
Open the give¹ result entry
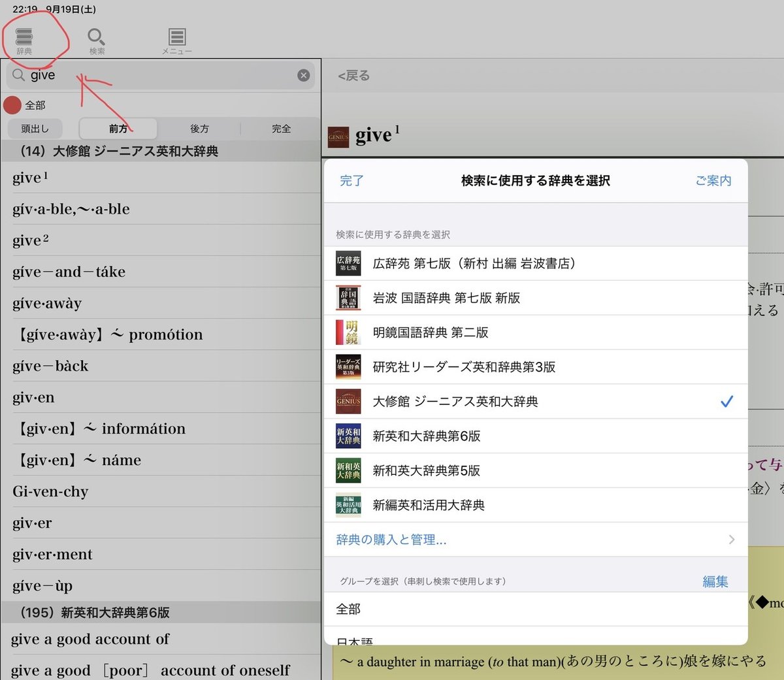coord(161,178)
